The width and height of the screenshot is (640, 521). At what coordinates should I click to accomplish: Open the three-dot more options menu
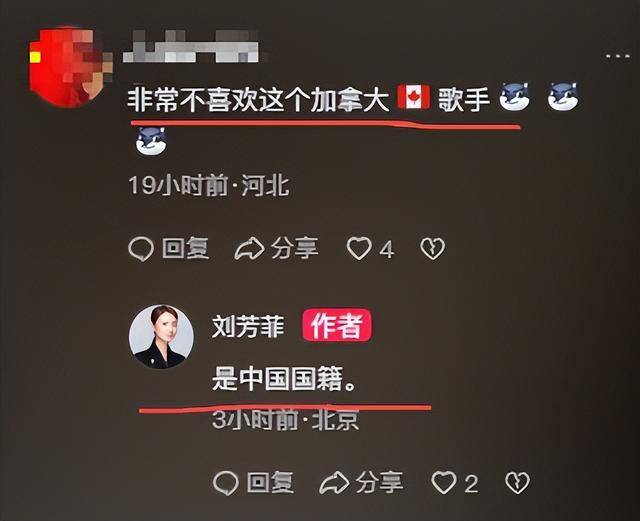point(618,56)
